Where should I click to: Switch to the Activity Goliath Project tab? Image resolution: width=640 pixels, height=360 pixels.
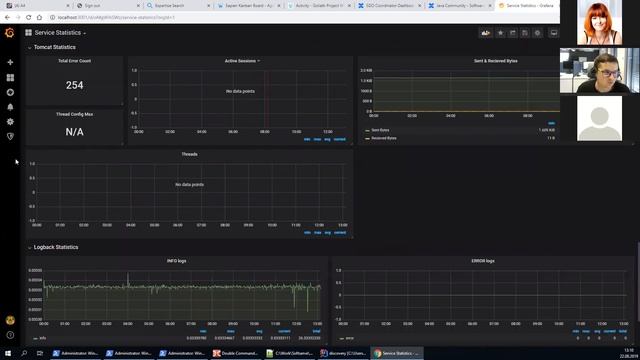point(319,6)
